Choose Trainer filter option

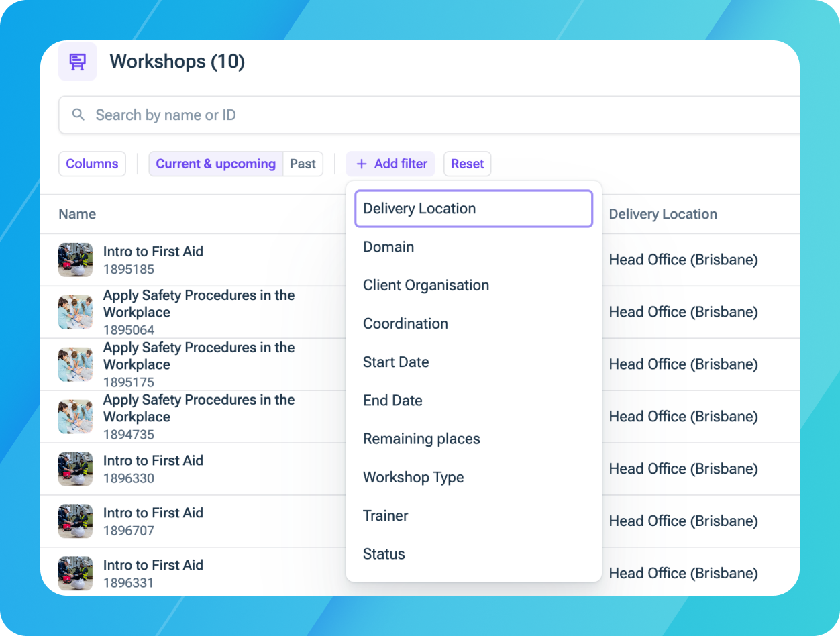click(x=474, y=516)
